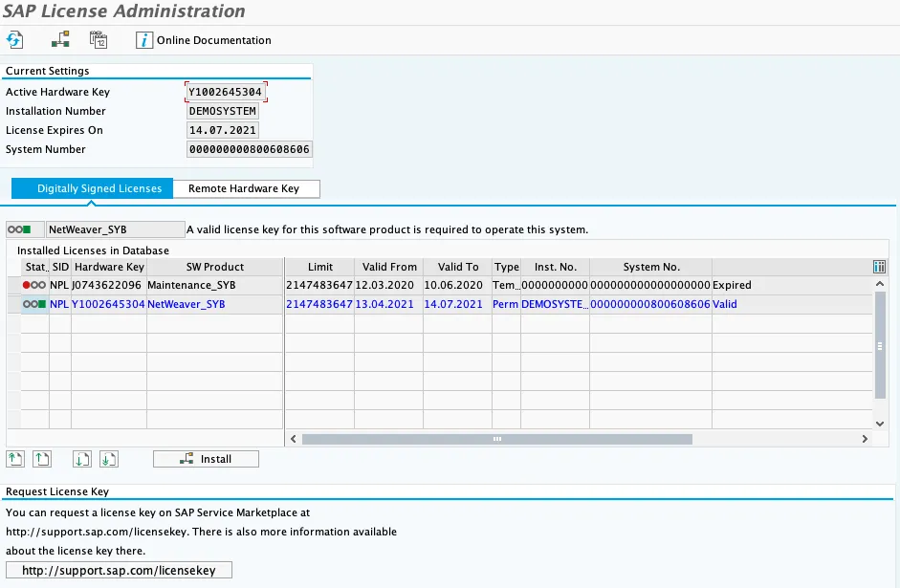
Task: Click the horizontal scrollbar under the license table
Action: click(x=496, y=439)
